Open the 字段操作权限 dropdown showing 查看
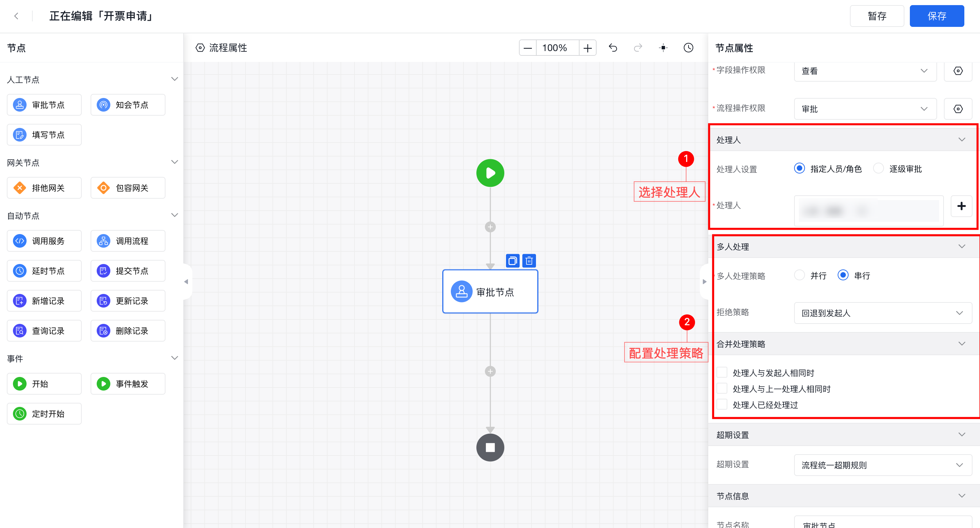Screen dimensions: 980x528 865,71
